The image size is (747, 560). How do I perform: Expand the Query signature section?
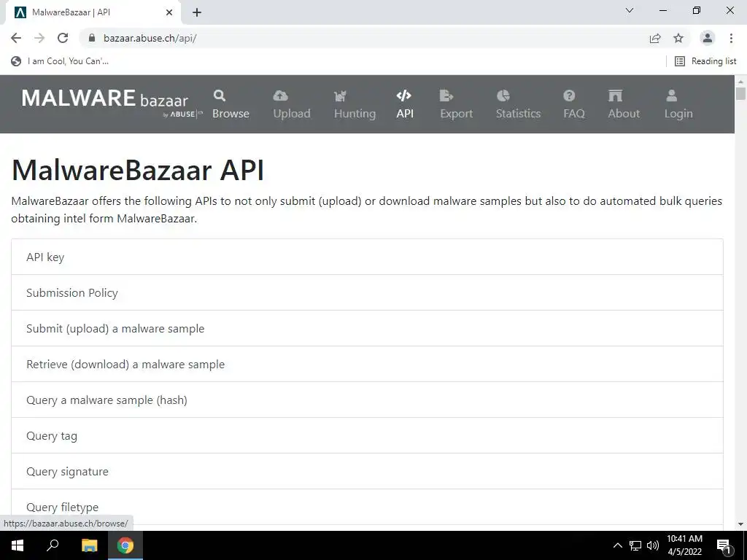point(368,472)
